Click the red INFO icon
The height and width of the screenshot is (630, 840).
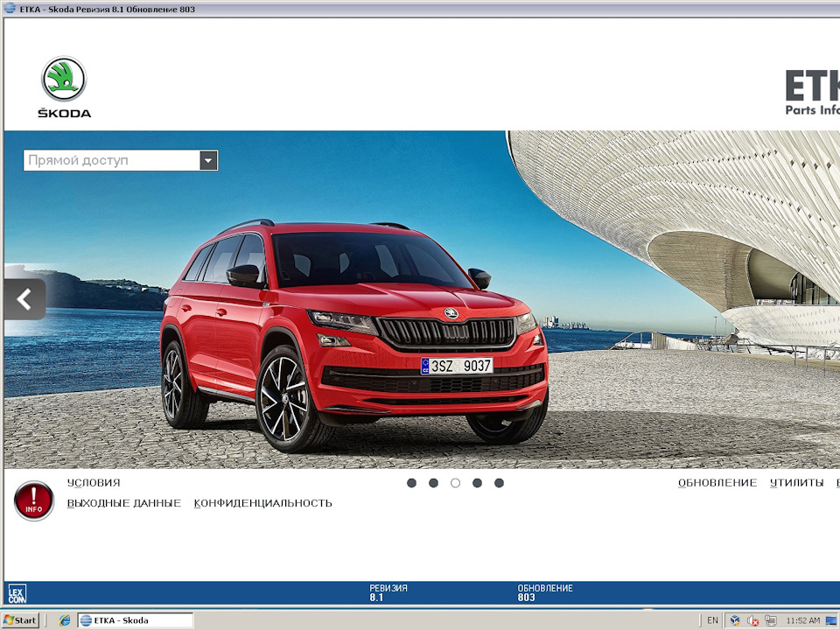click(x=34, y=500)
